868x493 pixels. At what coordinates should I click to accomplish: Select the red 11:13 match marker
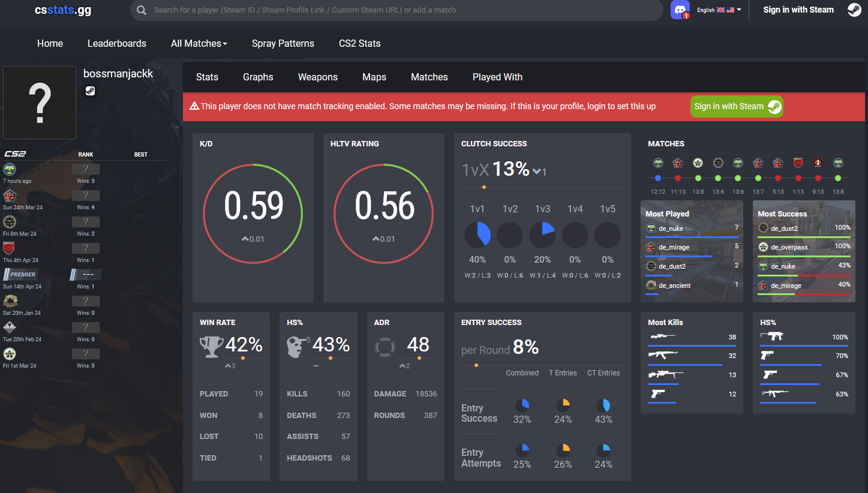point(678,178)
